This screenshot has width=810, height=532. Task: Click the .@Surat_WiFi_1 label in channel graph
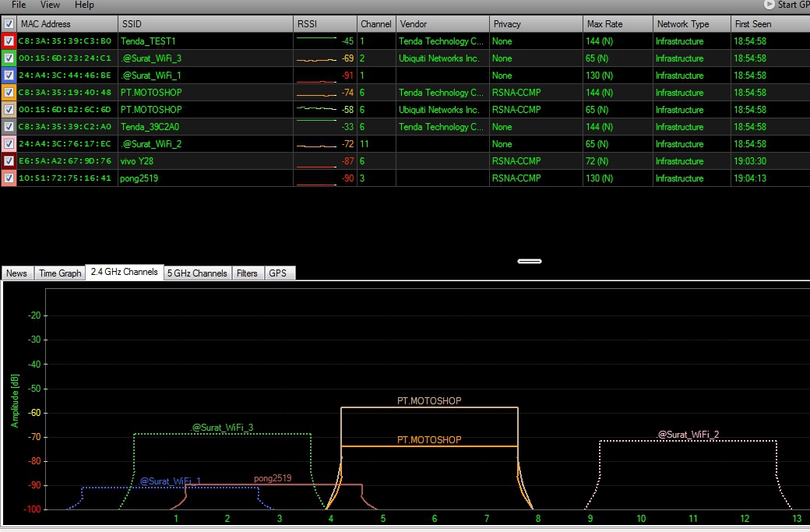170,481
